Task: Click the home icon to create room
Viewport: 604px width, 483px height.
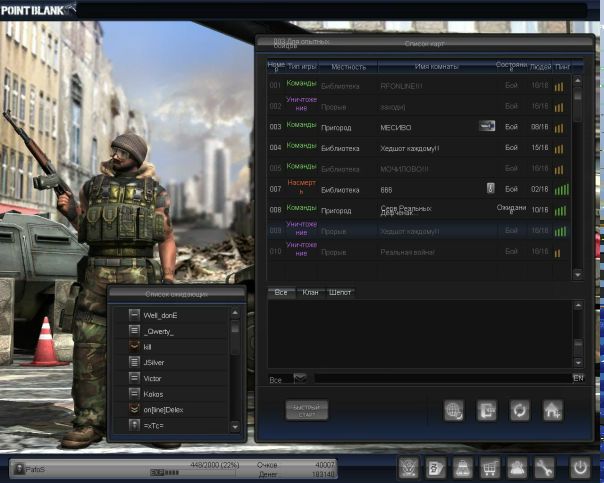Action: (552, 409)
